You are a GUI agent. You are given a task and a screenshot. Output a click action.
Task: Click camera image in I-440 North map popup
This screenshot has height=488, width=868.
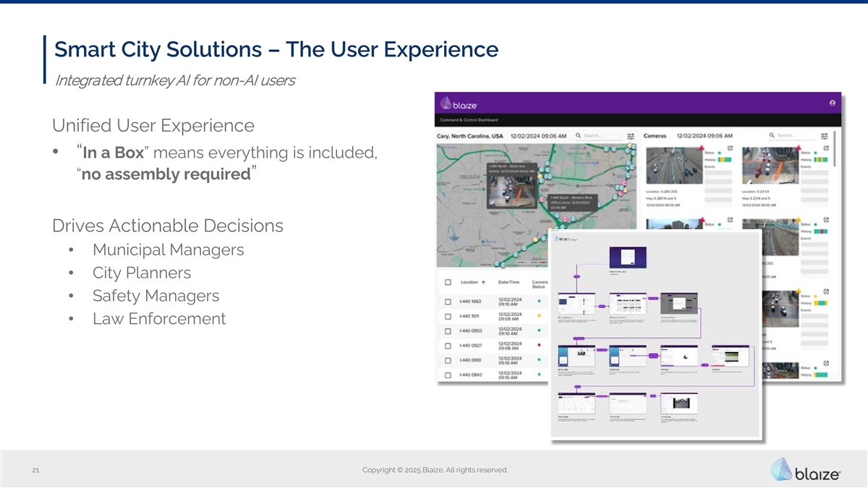tap(511, 191)
